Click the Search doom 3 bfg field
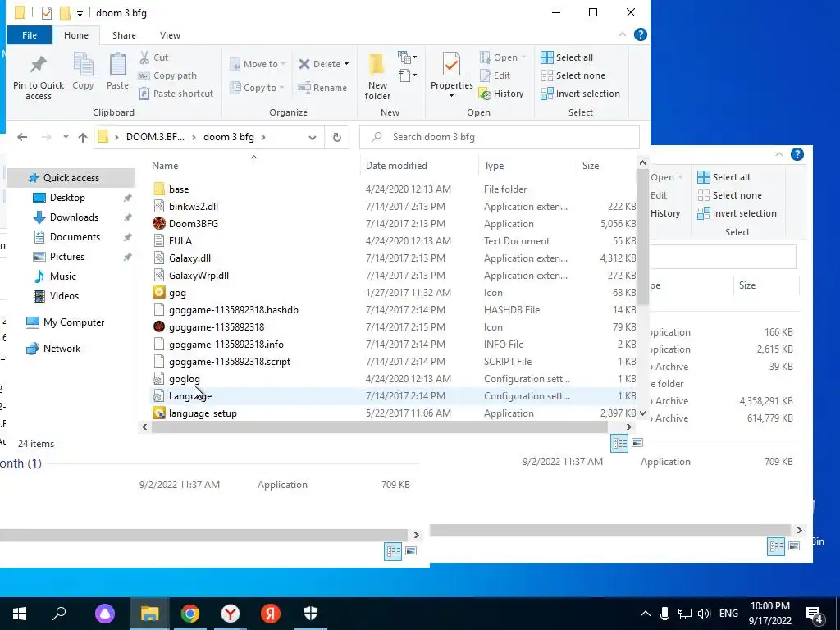The image size is (840, 630). (500, 137)
